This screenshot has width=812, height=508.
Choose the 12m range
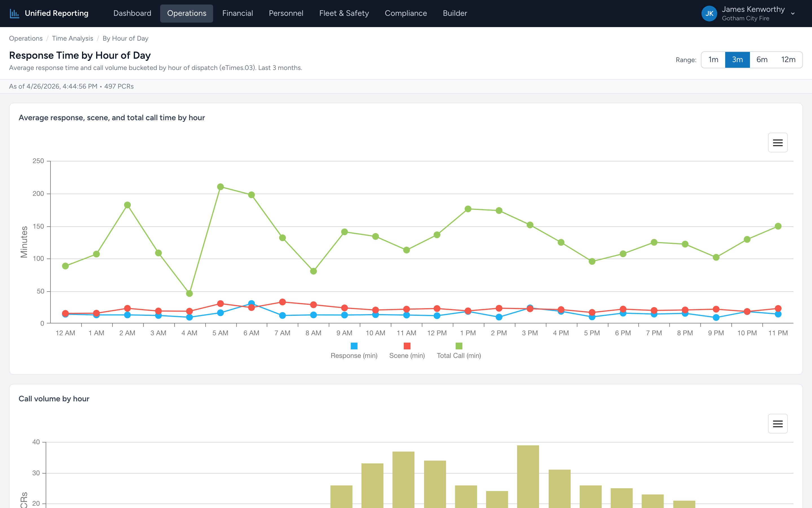[x=788, y=60]
